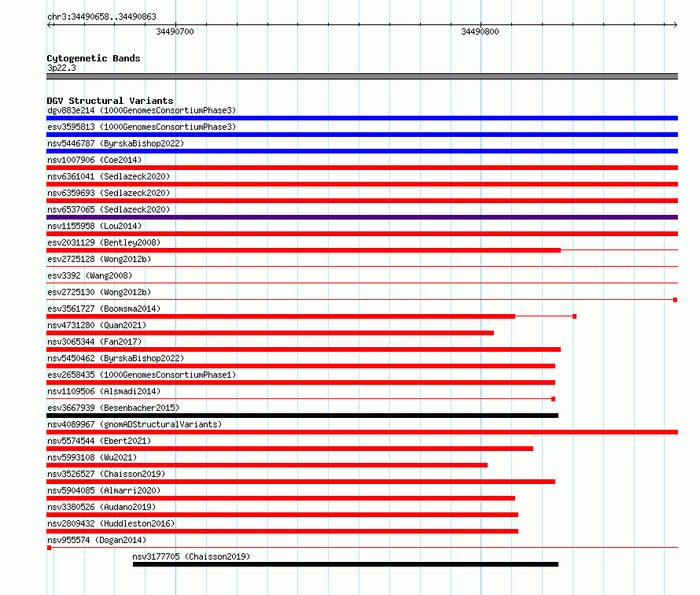Open nsv1155958 (Lou2014) label
Image resolution: width=700 pixels, height=595 pixels.
pos(94,226)
